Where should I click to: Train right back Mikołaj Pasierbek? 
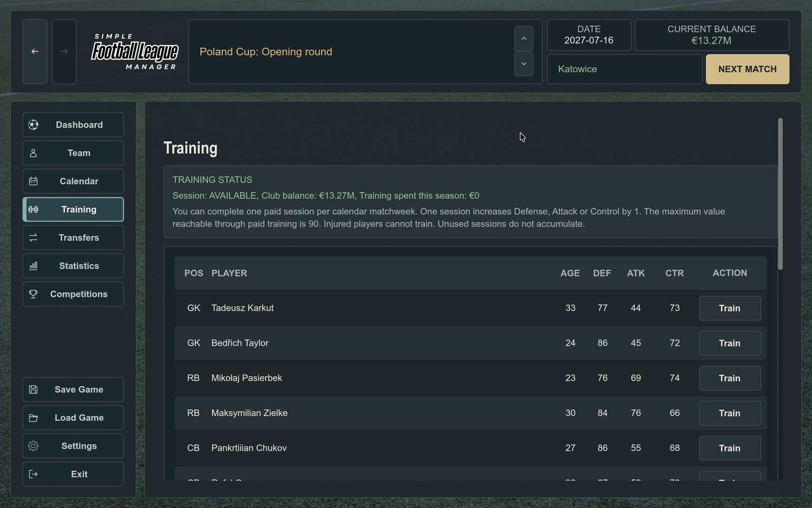point(730,378)
